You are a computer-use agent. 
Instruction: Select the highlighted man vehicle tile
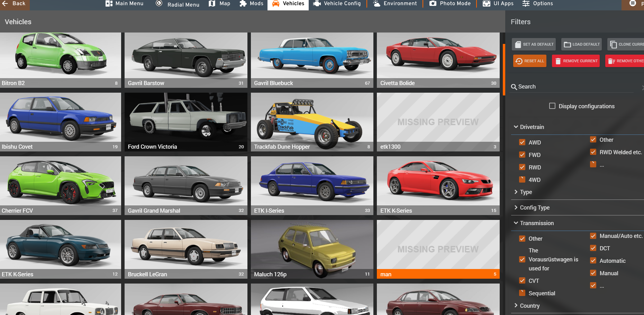tap(438, 249)
